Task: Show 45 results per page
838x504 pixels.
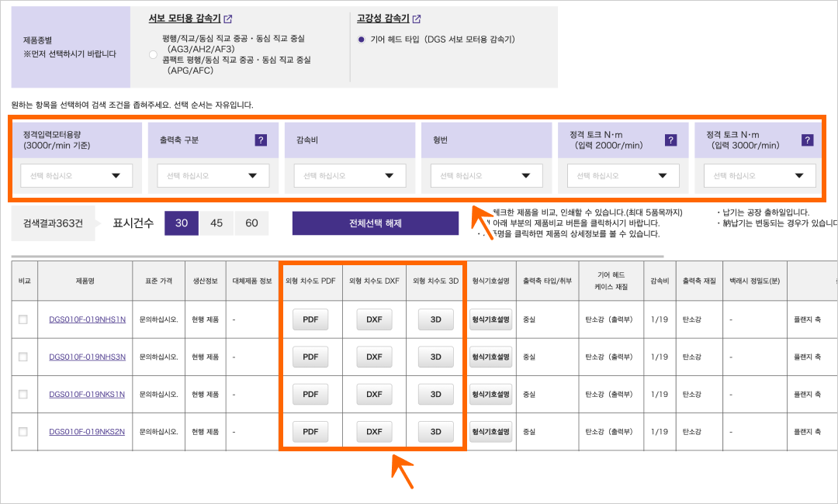Action: [216, 223]
